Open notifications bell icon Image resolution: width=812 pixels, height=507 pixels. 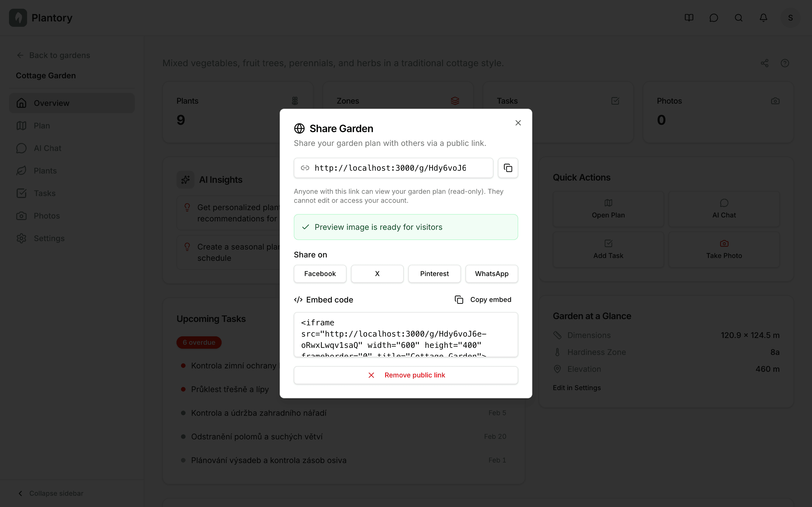click(x=763, y=18)
